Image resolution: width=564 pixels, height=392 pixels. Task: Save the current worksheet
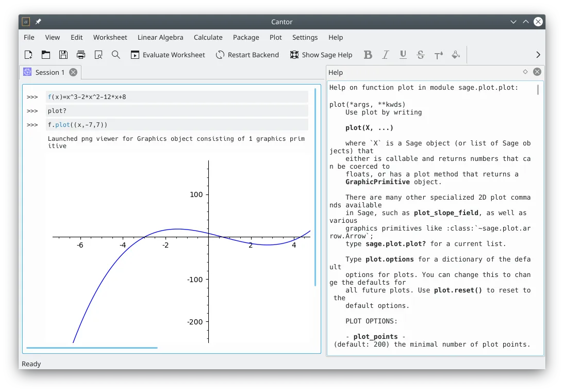[63, 55]
